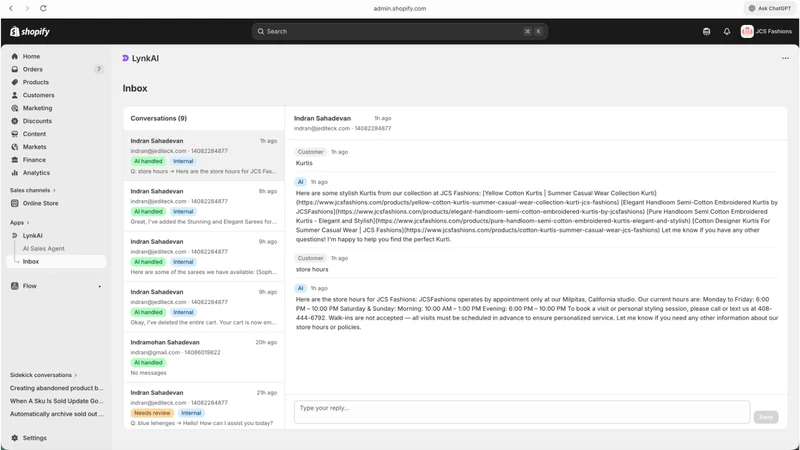The height and width of the screenshot is (450, 800).
Task: Click AI handled tag on Indramohan conversation
Action: click(x=148, y=363)
